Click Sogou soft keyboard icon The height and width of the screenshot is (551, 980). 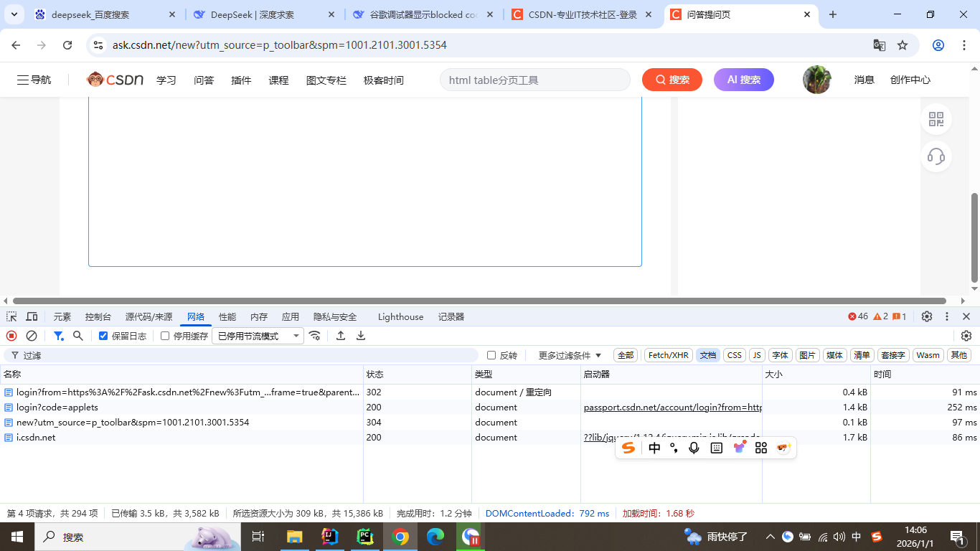click(x=716, y=448)
